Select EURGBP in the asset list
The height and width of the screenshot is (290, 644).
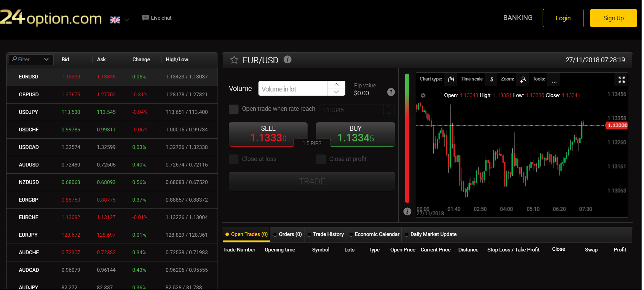tap(112, 200)
